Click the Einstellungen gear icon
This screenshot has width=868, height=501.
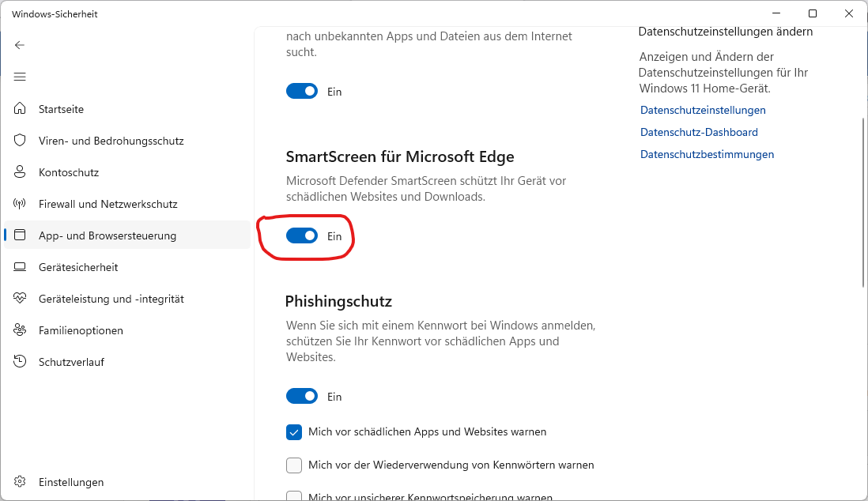point(21,482)
